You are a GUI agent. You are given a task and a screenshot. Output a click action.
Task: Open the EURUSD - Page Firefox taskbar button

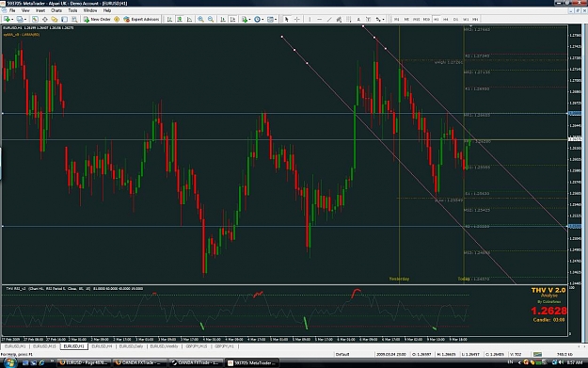(x=85, y=362)
